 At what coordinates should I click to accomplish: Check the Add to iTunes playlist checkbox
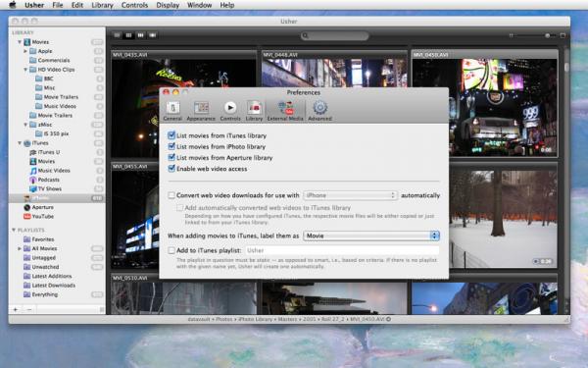click(171, 250)
